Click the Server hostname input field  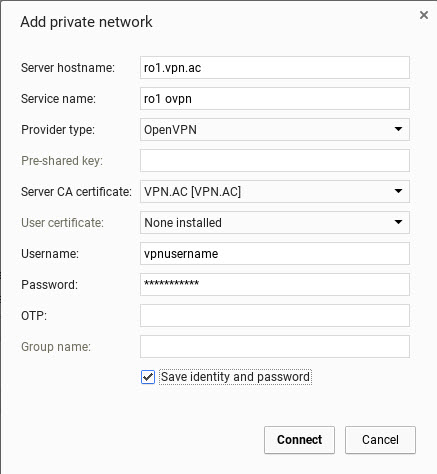pos(275,68)
